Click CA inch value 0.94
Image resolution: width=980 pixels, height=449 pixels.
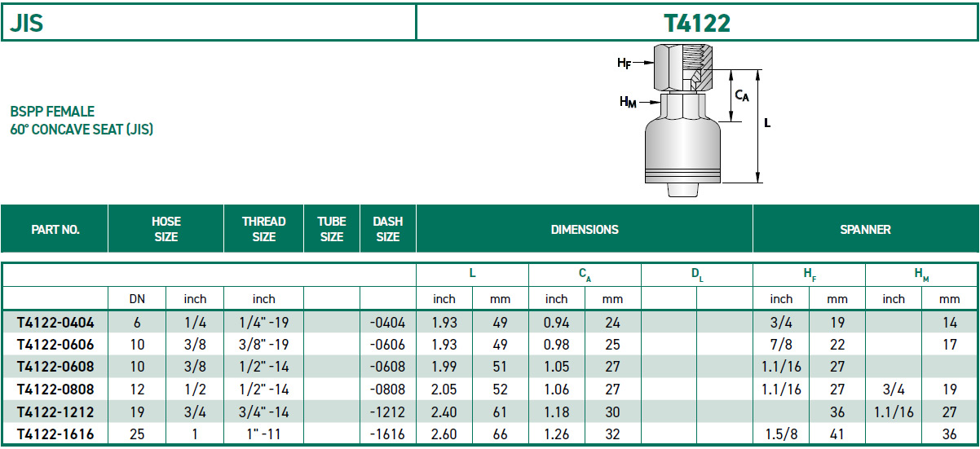557,323
